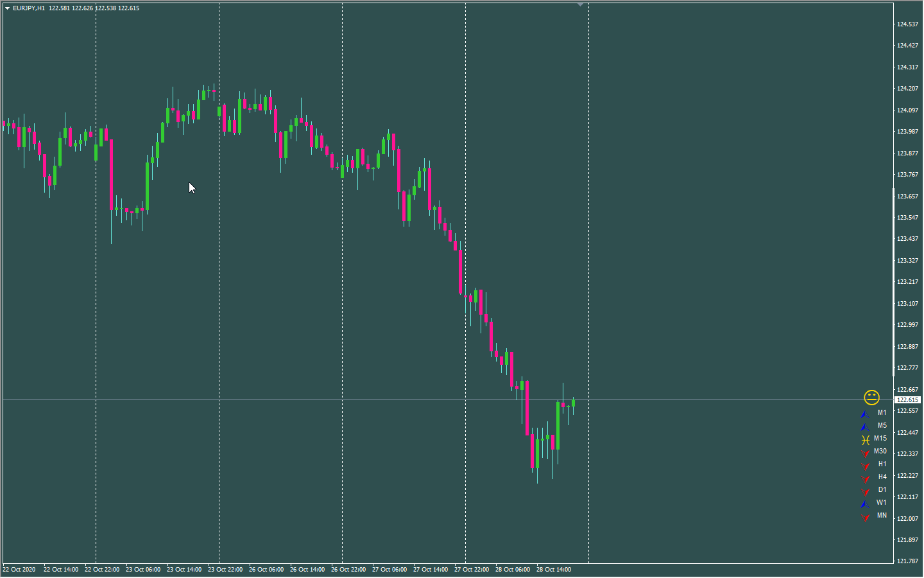The image size is (924, 578).
Task: Click the W1 timeframe label
Action: point(882,503)
